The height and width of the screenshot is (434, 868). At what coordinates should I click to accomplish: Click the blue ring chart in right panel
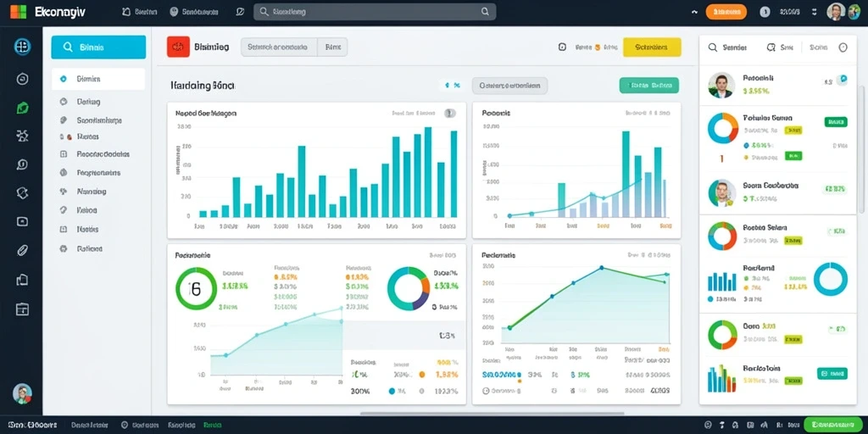[x=831, y=279]
